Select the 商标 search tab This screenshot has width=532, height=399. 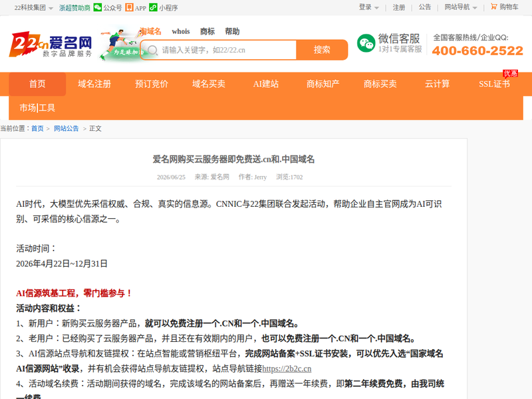point(207,31)
